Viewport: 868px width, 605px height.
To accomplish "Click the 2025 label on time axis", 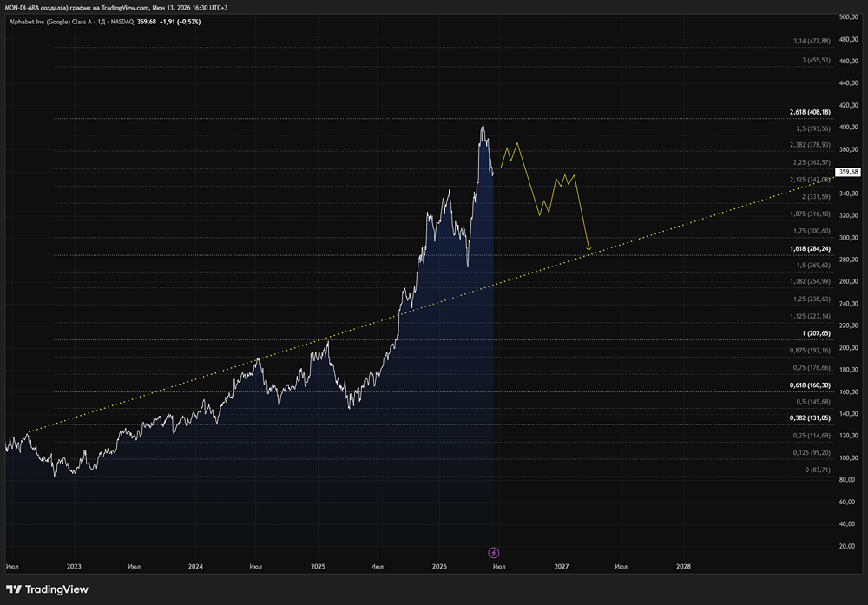I will click(318, 566).
